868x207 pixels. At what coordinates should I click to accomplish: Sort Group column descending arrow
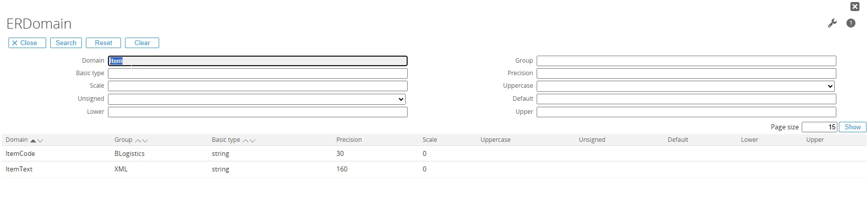(145, 141)
